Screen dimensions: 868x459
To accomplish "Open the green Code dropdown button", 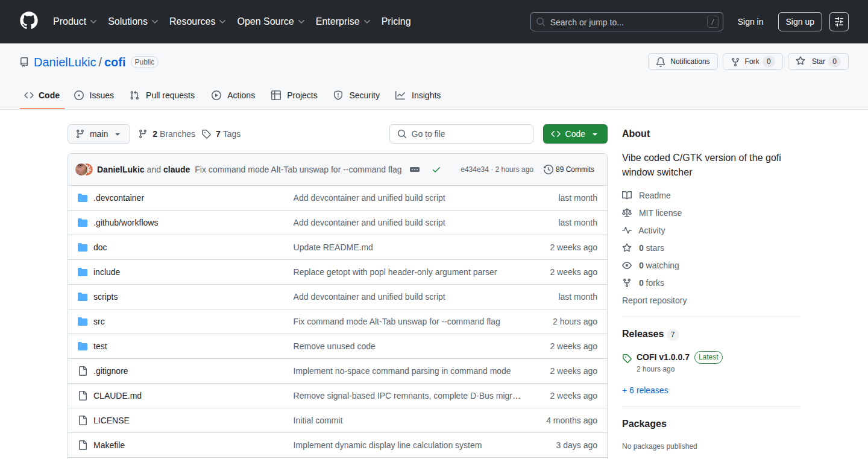I will coord(575,134).
